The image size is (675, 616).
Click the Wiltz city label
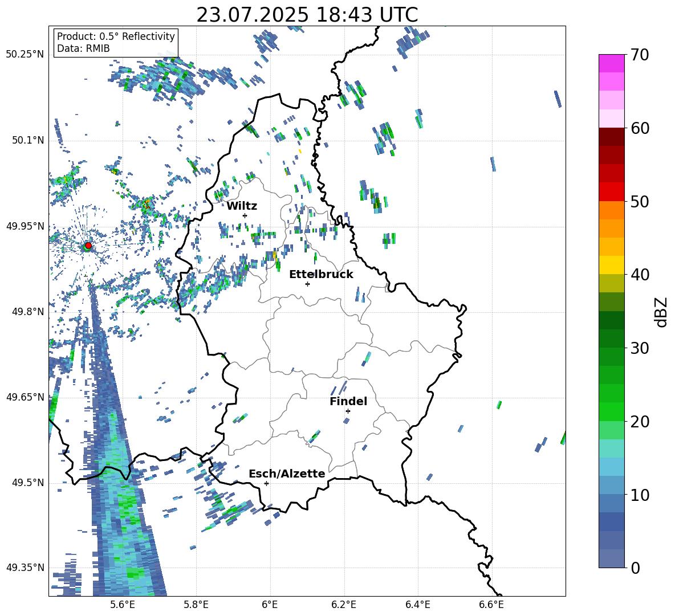coord(242,206)
